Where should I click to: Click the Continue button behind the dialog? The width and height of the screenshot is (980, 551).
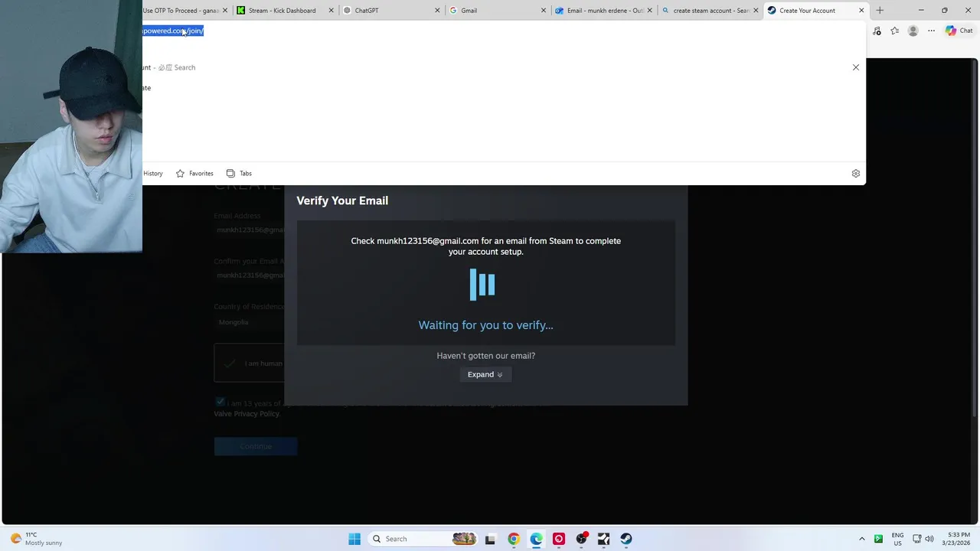pyautogui.click(x=256, y=446)
